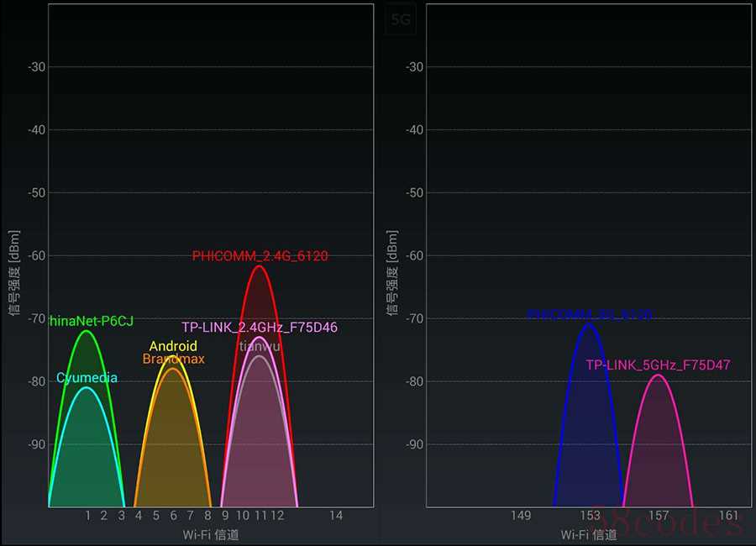Tap channel 3 tick label
This screenshot has height=546, width=756.
coord(122,516)
